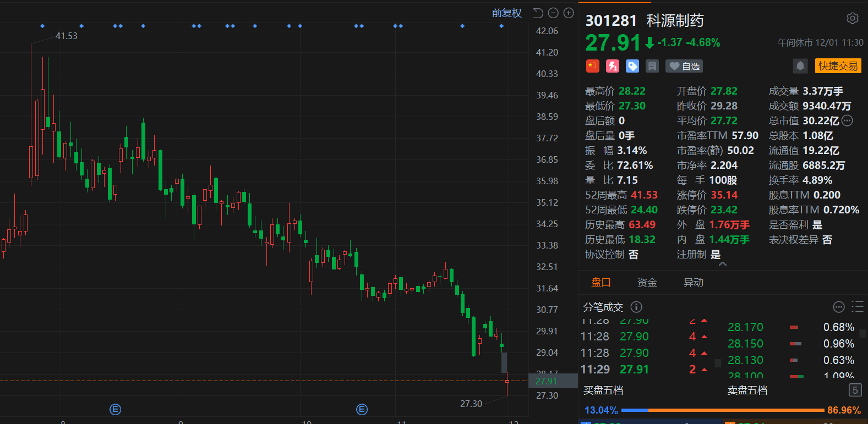Toggle the five-level depth box
868x424 pixels.
(x=854, y=390)
